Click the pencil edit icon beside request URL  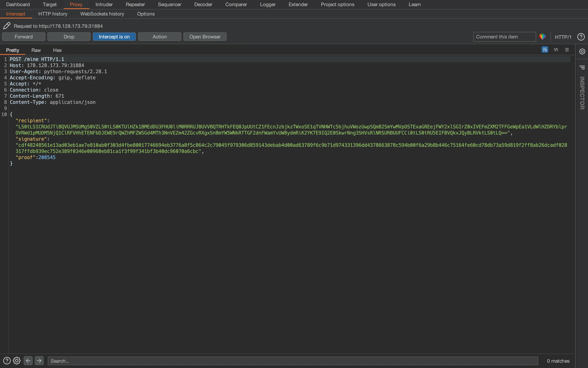click(x=7, y=26)
